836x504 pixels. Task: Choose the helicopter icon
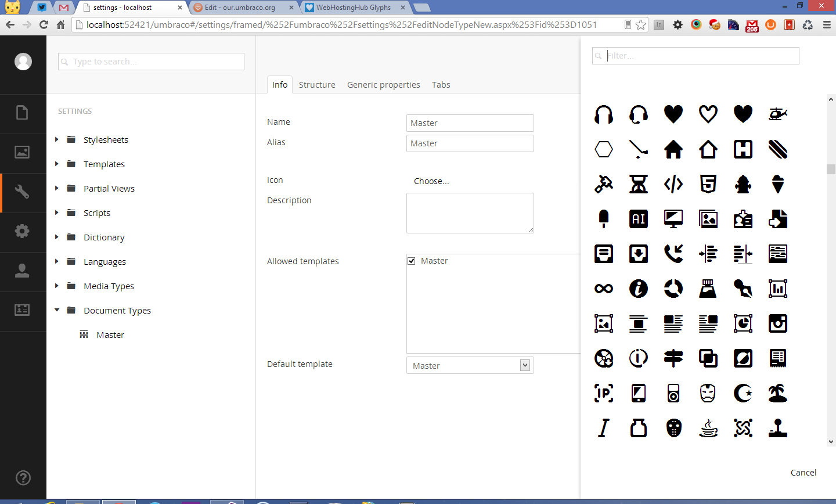(778, 114)
